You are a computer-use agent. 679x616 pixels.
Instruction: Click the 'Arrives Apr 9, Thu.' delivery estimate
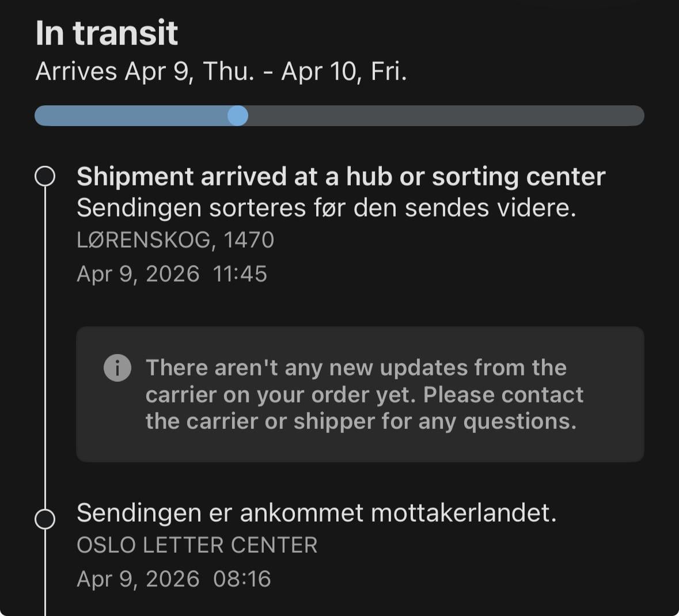tap(144, 72)
